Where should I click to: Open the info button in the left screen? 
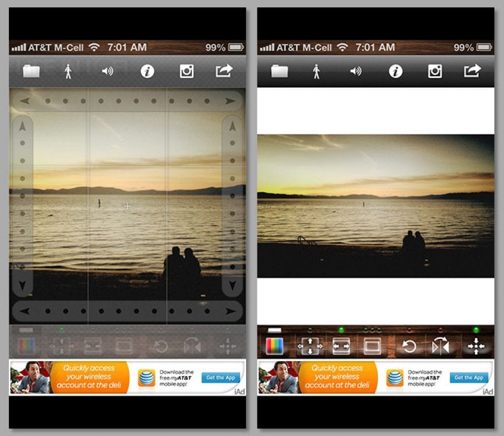(x=147, y=71)
